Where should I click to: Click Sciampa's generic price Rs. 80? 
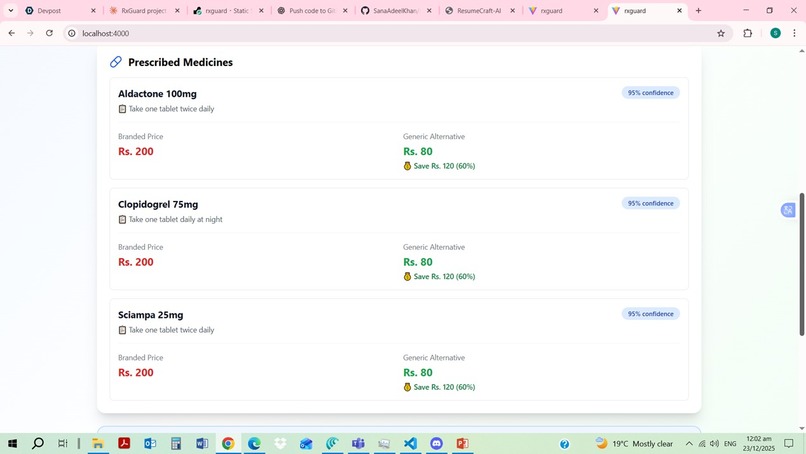tap(418, 372)
